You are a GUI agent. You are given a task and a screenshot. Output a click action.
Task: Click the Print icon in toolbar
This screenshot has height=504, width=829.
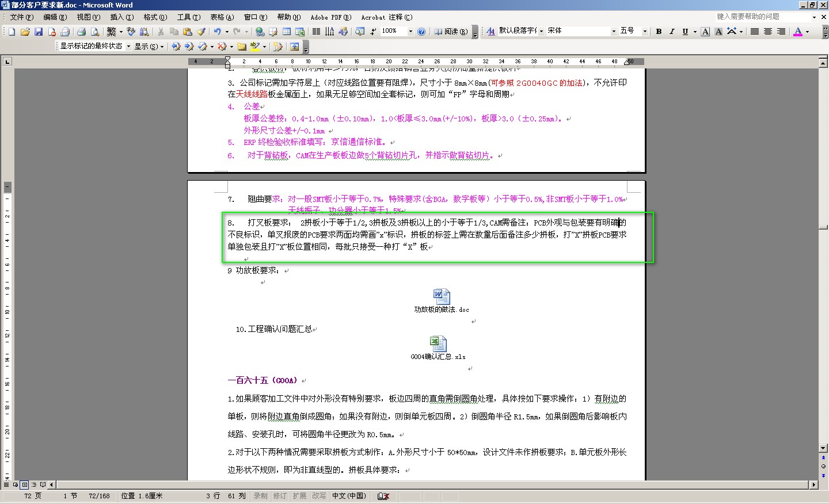tap(81, 32)
